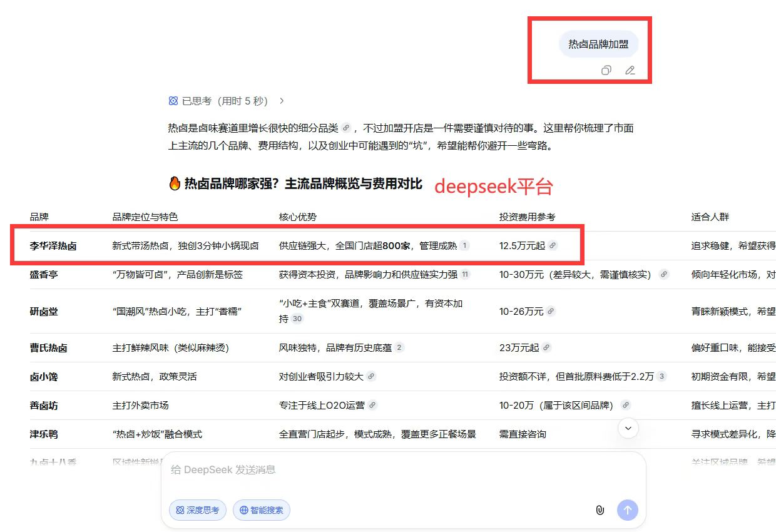The width and height of the screenshot is (776, 532).
Task: Click the 核心优势 column header
Action: coord(298,217)
